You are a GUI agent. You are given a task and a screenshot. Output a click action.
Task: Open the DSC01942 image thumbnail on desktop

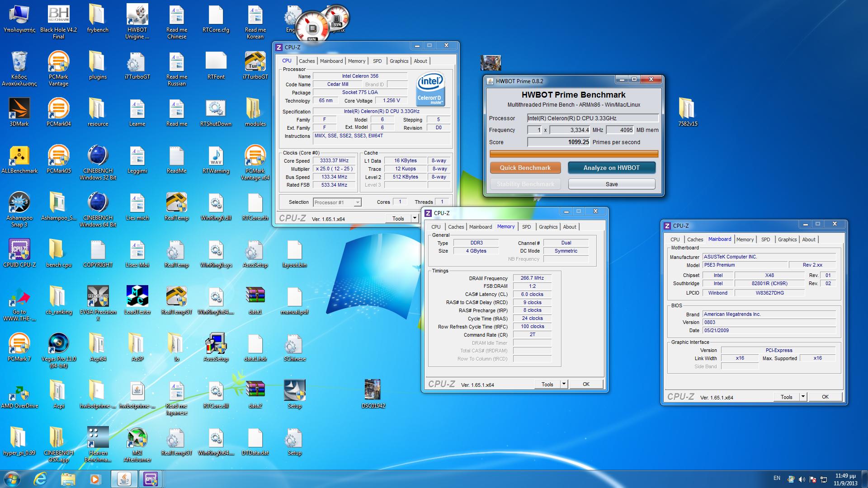(x=373, y=394)
